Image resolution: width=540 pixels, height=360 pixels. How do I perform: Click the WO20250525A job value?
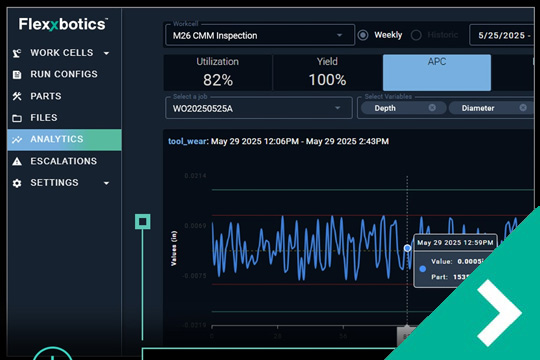click(203, 109)
